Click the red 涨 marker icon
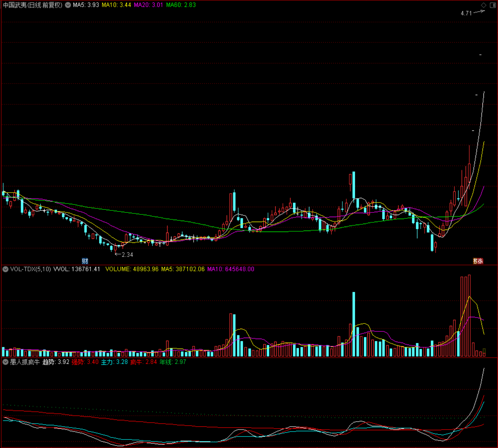The height and width of the screenshot is (448, 498). 480,261
